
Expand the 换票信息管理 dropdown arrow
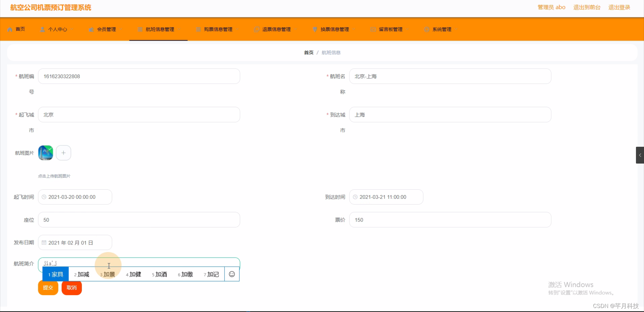354,29
